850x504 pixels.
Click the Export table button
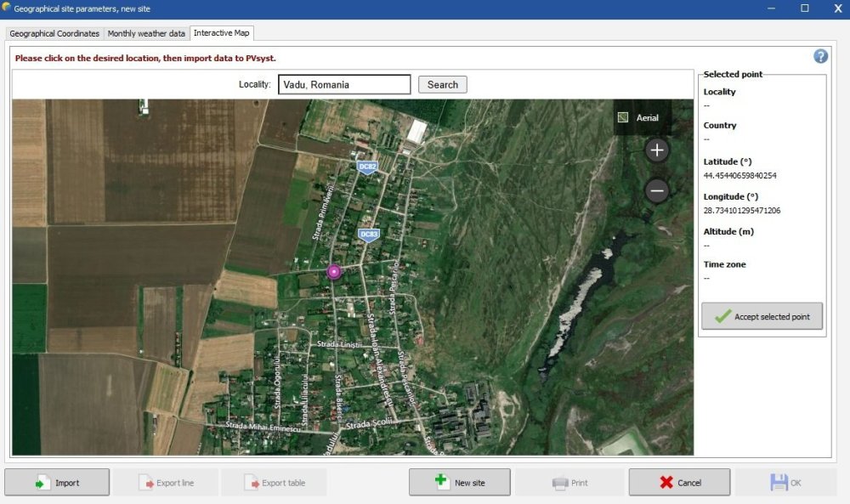click(274, 483)
